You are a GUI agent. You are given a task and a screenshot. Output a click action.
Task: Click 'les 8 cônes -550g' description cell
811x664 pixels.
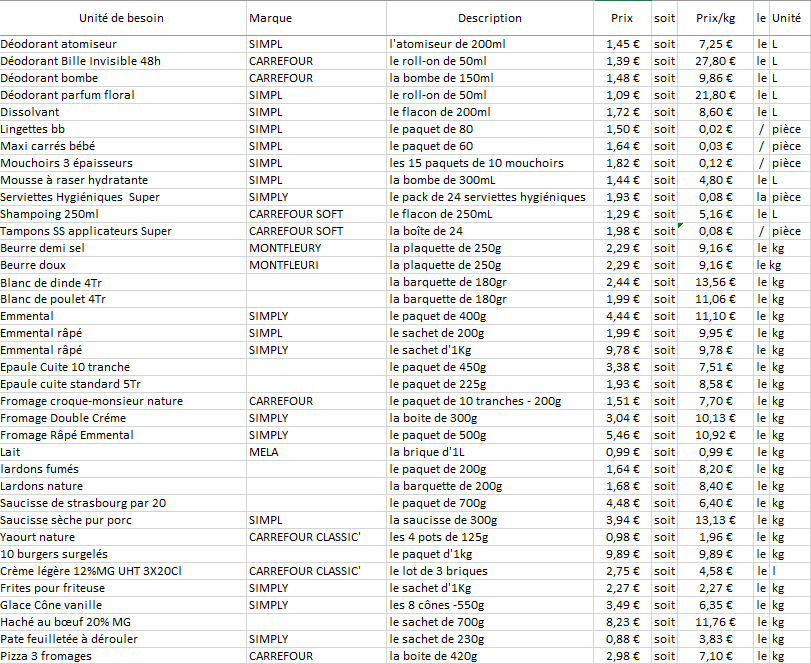click(x=490, y=606)
